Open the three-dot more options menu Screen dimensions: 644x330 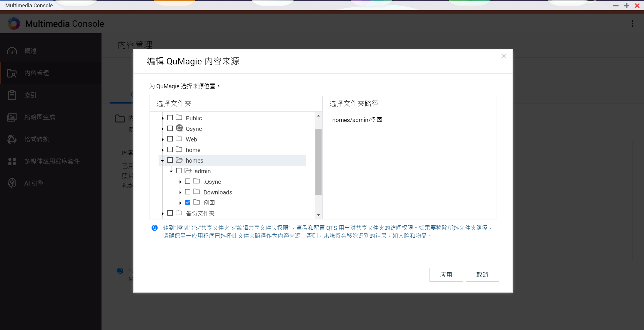click(x=633, y=24)
